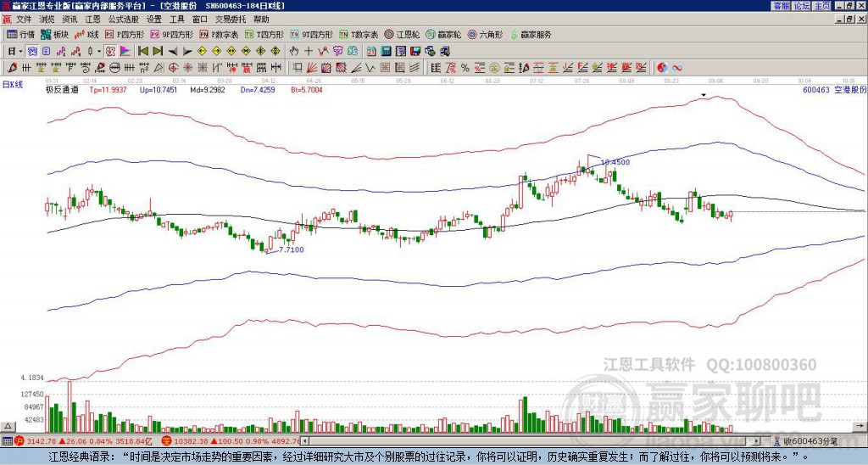The height and width of the screenshot is (465, 868).
Task: Open the 公式选股 menu
Action: click(124, 20)
